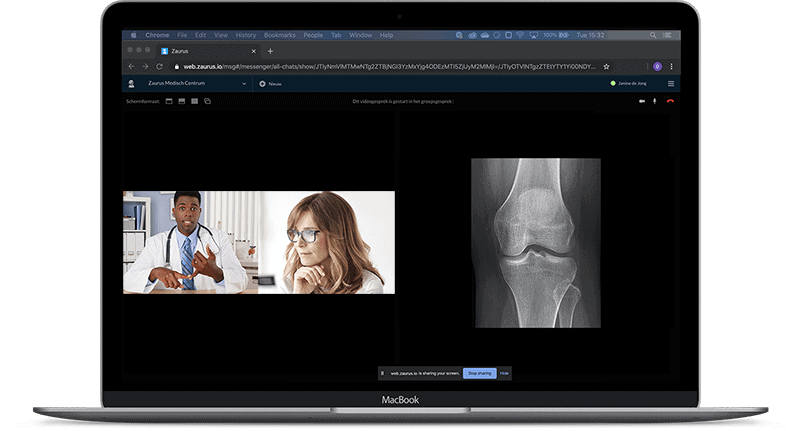Viewport: 800px width, 431px height.
Task: Click the AirPlay display icon
Action: (x=534, y=35)
